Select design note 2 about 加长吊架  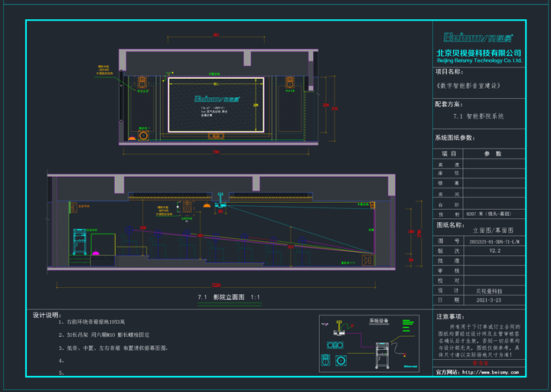[x=104, y=335]
